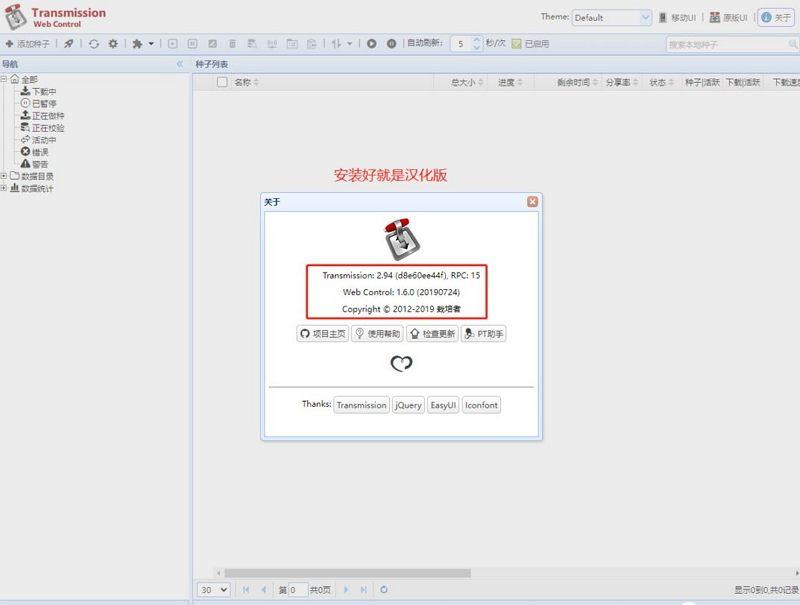The width and height of the screenshot is (800, 605).
Task: Collapse the 导航 navigation panel
Action: pyautogui.click(x=180, y=64)
